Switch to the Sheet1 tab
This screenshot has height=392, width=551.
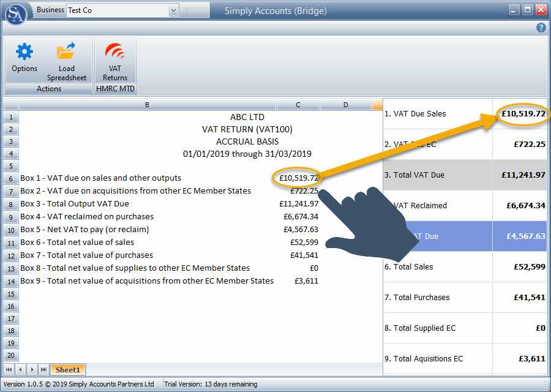tap(67, 369)
